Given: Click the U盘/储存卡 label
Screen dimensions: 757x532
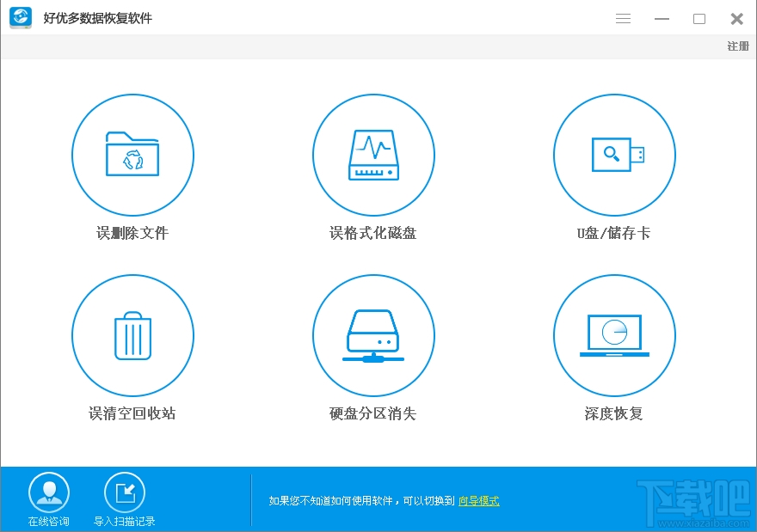Looking at the screenshot, I should (x=613, y=234).
